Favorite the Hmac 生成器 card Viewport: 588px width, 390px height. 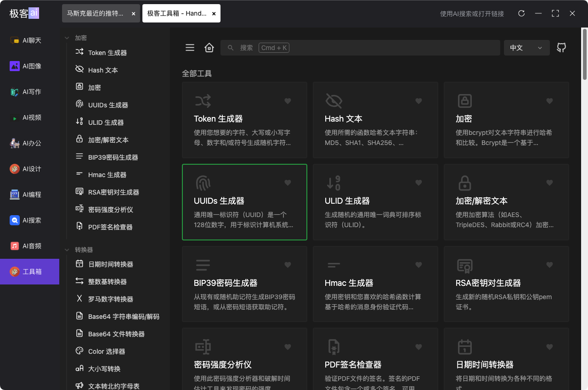click(418, 265)
